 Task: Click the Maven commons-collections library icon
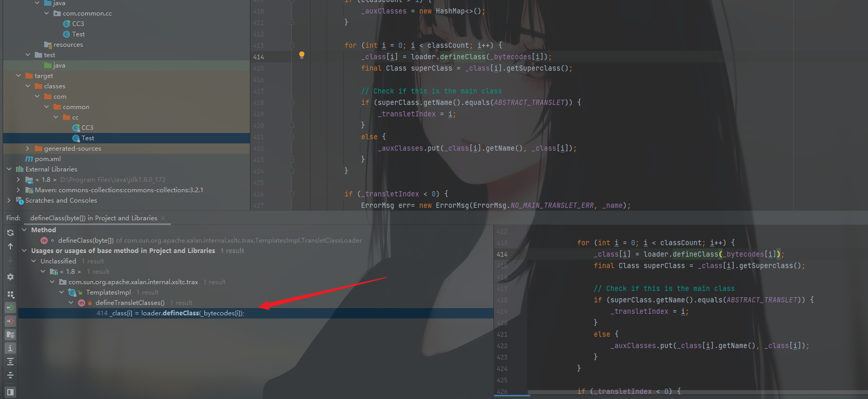29,190
